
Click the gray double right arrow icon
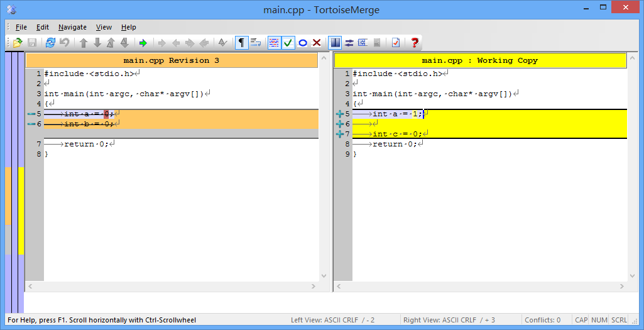point(190,43)
